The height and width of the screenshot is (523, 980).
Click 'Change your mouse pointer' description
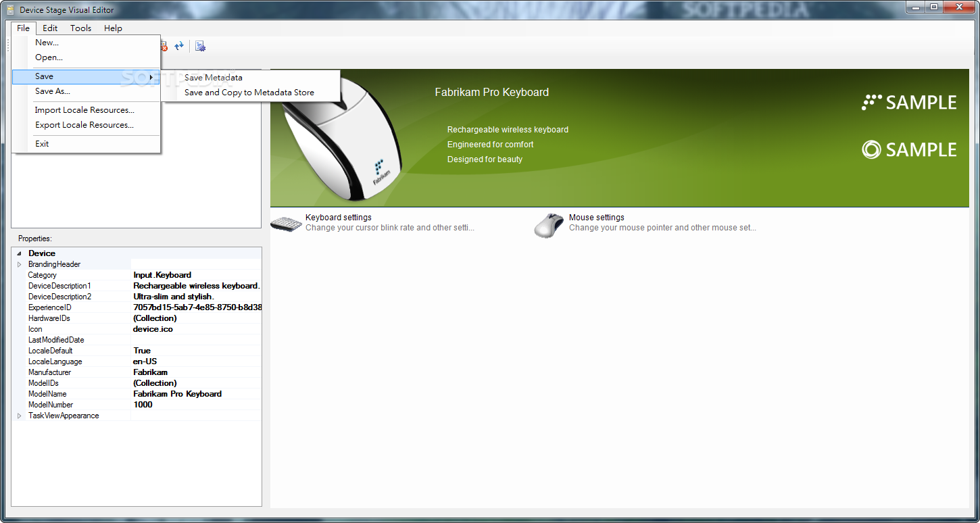(662, 228)
